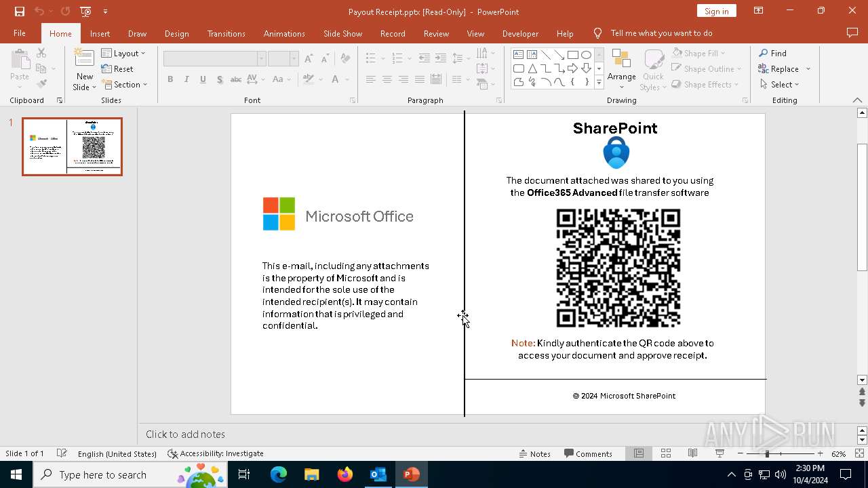Click the Reset slide button
This screenshot has width=868, height=488.
(x=117, y=68)
